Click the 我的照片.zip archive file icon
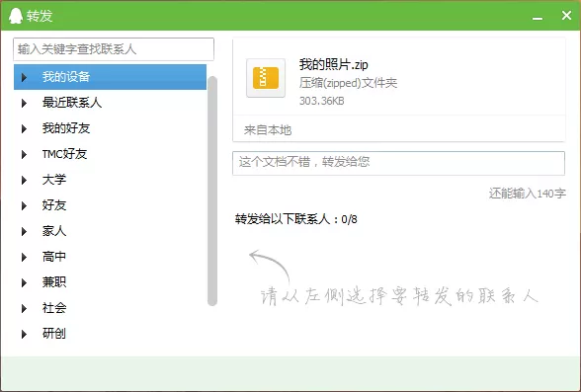The image size is (581, 392). 266,78
